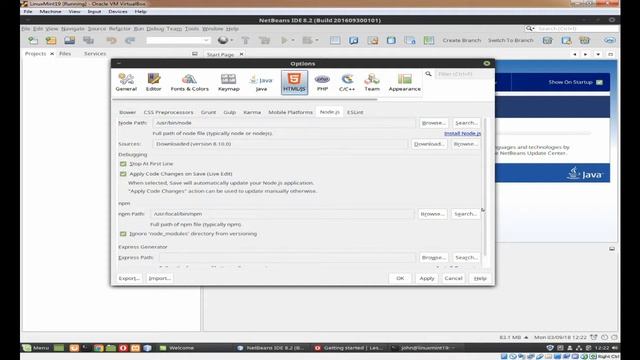Switch to the ESLint tab
This screenshot has height=360, width=640.
click(355, 112)
